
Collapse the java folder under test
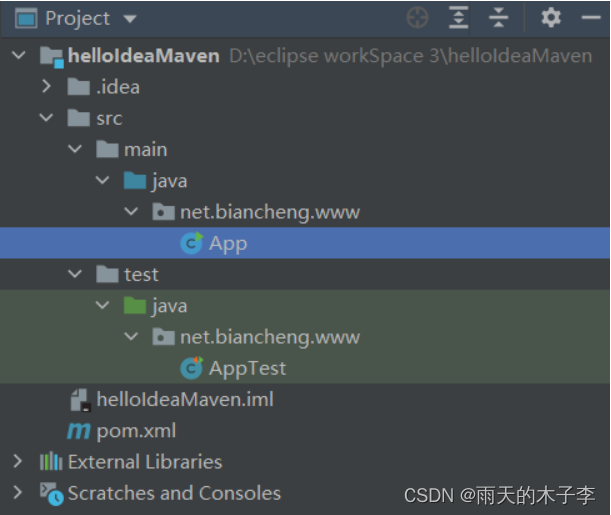[x=102, y=305]
